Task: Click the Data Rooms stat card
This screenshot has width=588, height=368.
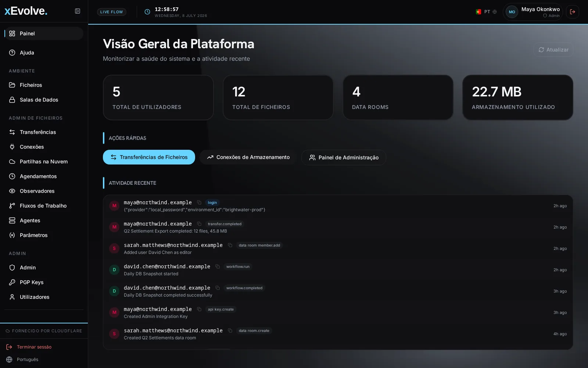Action: 398,98
